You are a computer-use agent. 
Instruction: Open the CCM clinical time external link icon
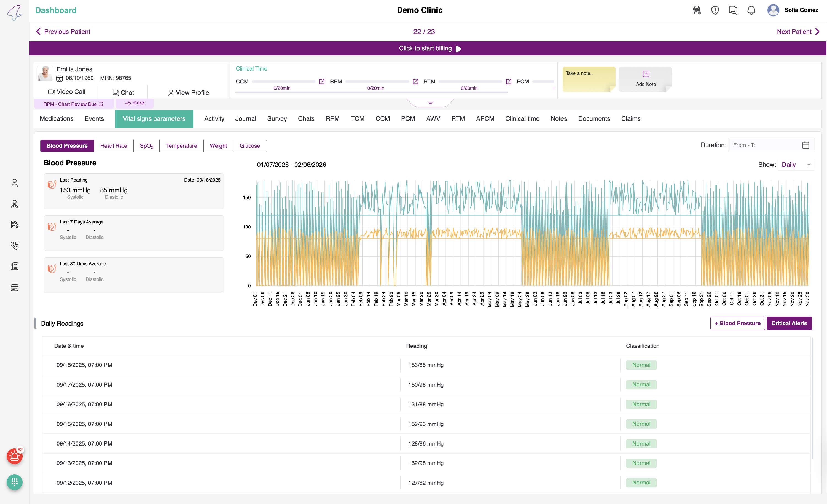pos(321,82)
